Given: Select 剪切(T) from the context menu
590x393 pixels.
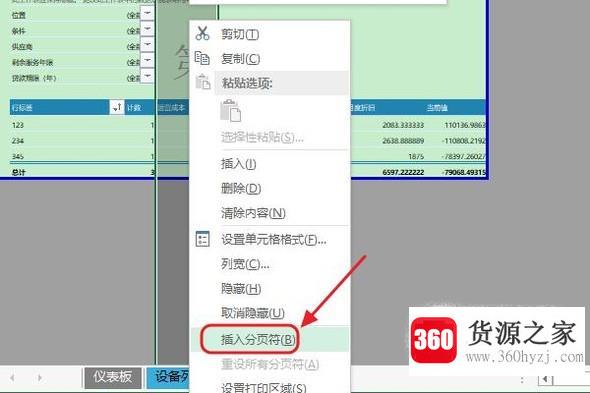Looking at the screenshot, I should (270, 34).
